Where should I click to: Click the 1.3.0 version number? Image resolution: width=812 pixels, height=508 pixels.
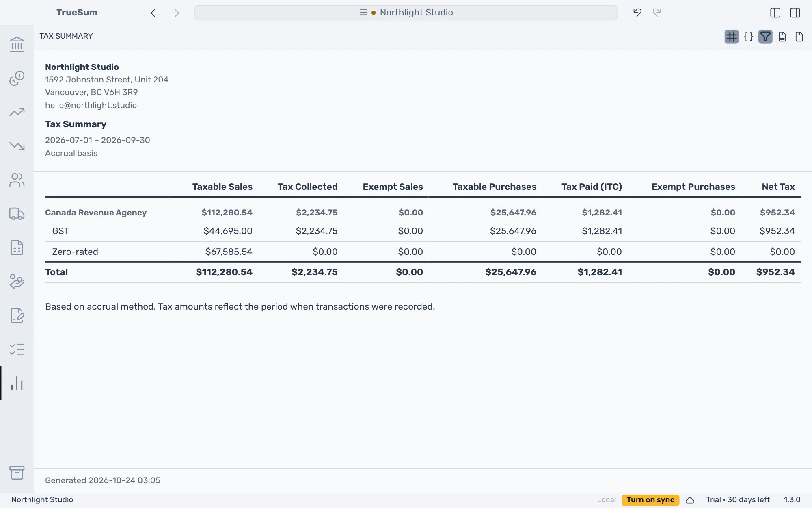click(x=792, y=500)
